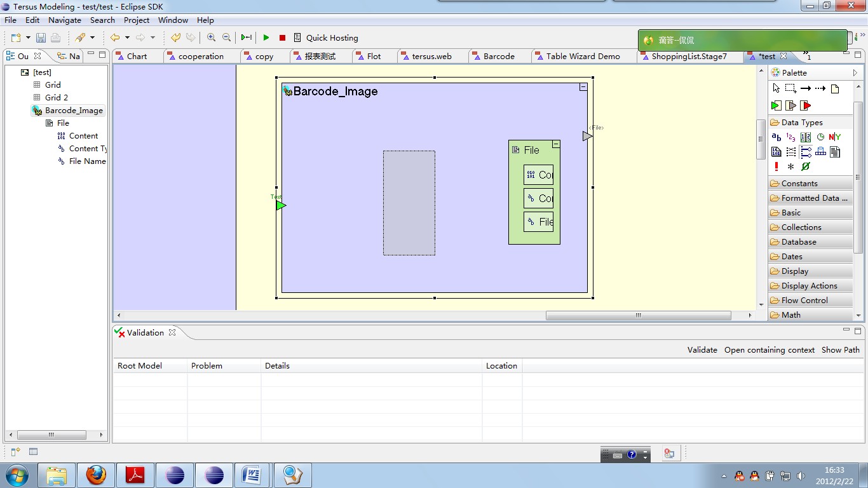Image resolution: width=868 pixels, height=488 pixels.
Task: Open the New toolbar button dropdown arrow
Action: [28, 38]
